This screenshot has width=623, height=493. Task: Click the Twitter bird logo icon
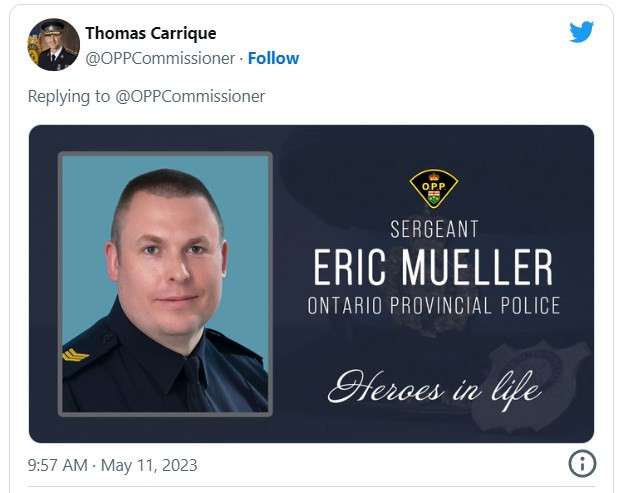point(581,32)
